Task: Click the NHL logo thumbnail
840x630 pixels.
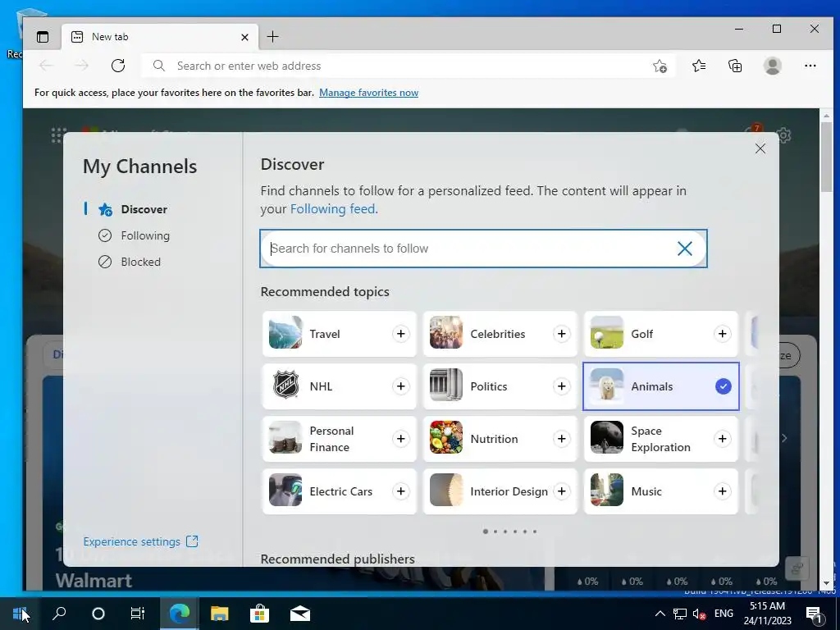Action: [x=285, y=386]
